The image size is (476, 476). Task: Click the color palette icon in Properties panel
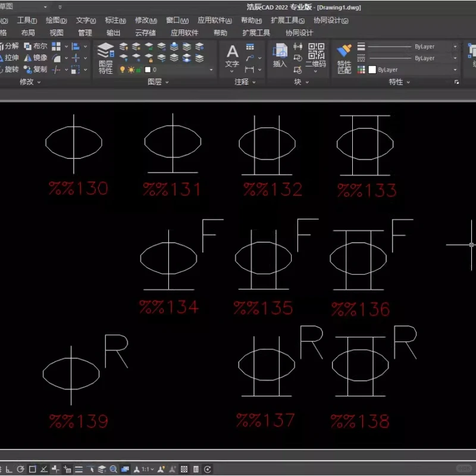point(361,70)
